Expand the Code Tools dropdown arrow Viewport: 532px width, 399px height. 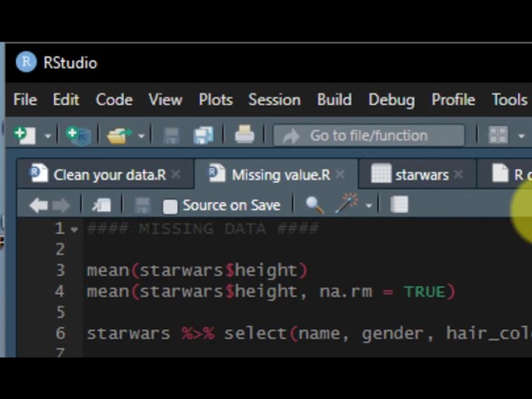pos(368,205)
